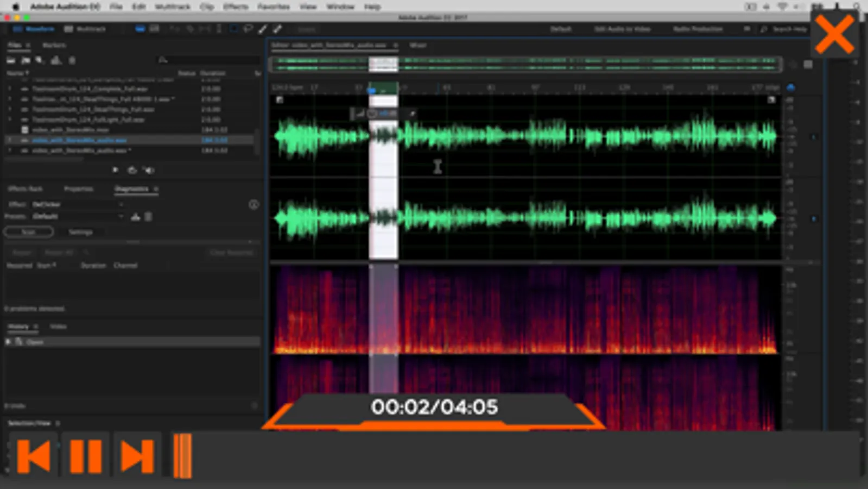The image size is (868, 489).
Task: Select the Time Selection tool
Action: coord(219,29)
